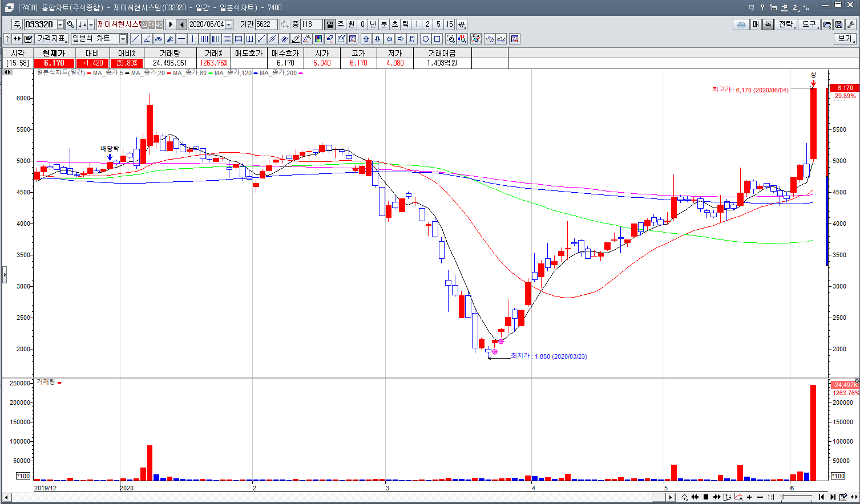Open the date 2020/06/04 dropdown

[229, 25]
